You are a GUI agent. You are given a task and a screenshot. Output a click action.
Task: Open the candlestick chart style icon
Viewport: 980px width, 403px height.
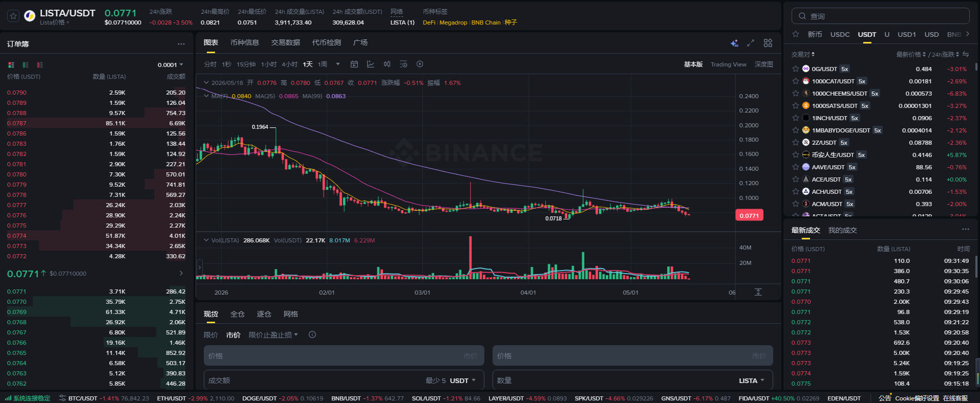point(387,64)
